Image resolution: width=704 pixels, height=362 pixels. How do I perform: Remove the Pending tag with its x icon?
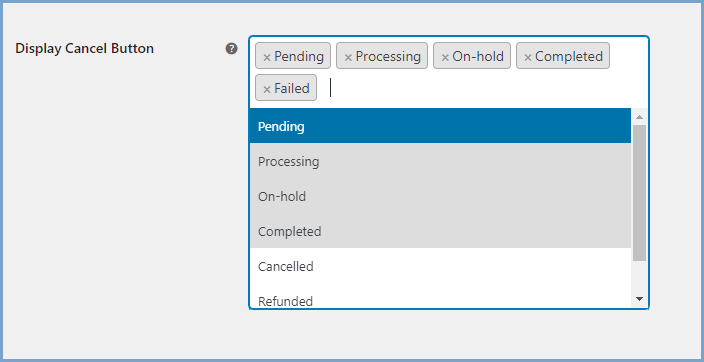tap(267, 57)
